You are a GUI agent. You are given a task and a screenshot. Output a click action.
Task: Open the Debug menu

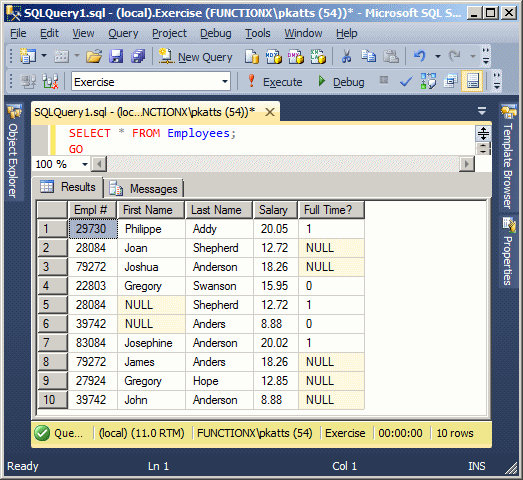tap(215, 33)
